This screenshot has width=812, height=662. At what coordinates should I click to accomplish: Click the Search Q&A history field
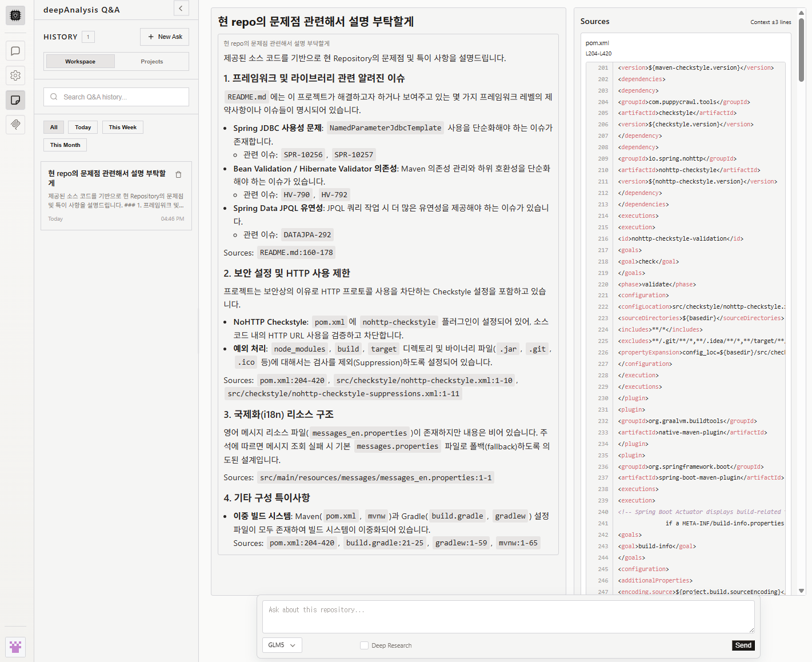116,97
